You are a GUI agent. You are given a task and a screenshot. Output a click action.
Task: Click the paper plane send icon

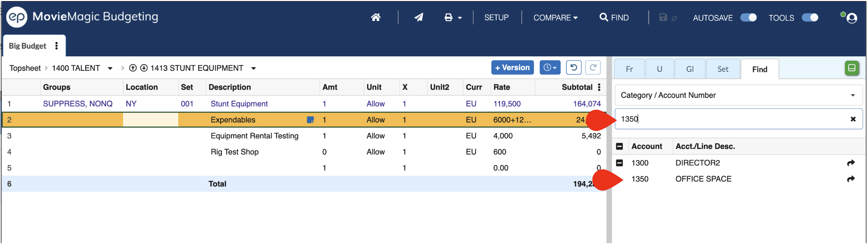click(418, 17)
